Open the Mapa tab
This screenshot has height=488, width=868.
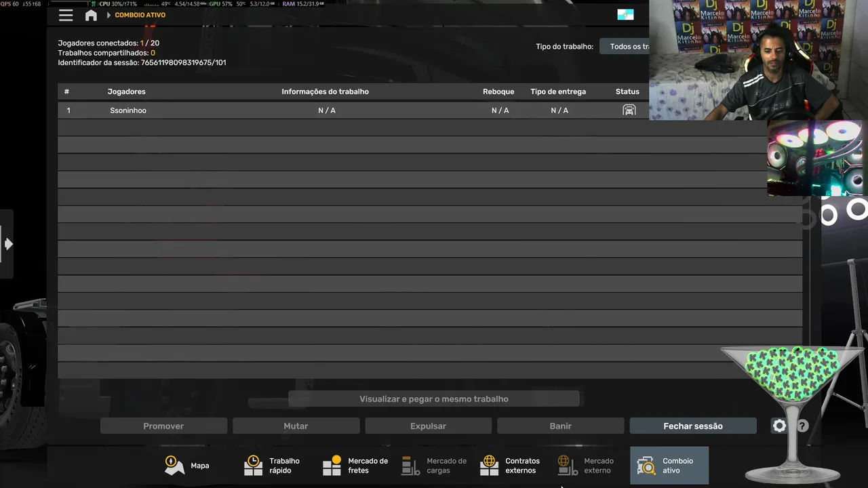pos(188,466)
